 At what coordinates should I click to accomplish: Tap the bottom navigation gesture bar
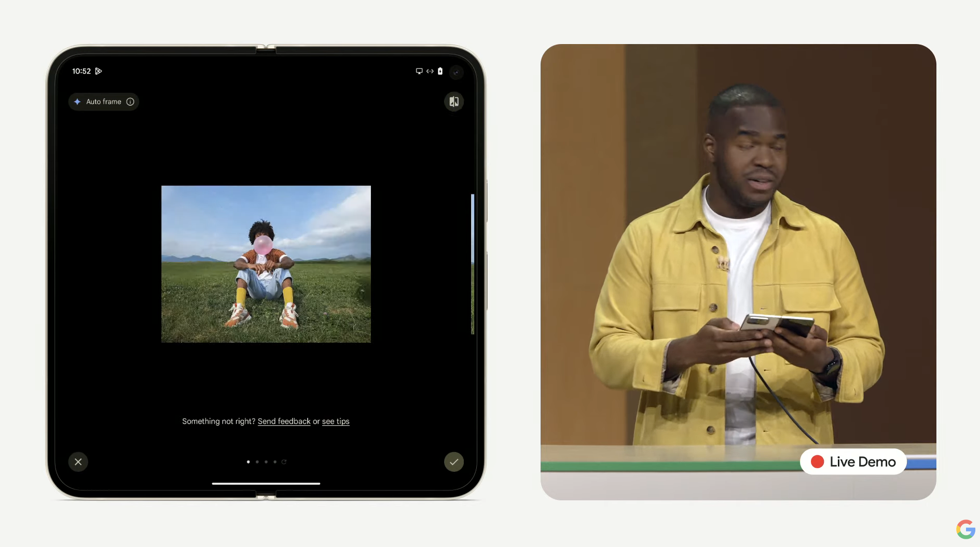click(266, 483)
